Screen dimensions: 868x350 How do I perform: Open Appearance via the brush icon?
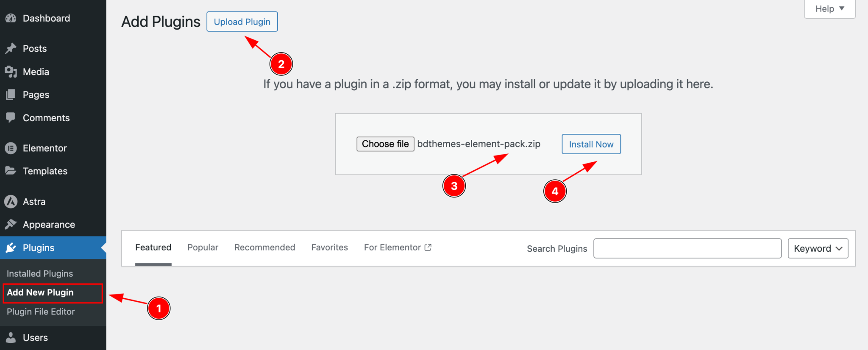tap(11, 225)
